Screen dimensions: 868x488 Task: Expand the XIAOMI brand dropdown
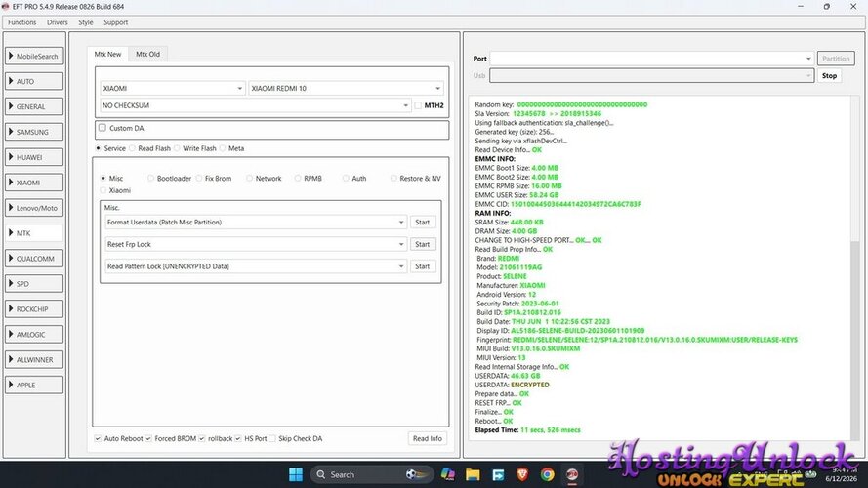pyautogui.click(x=173, y=88)
